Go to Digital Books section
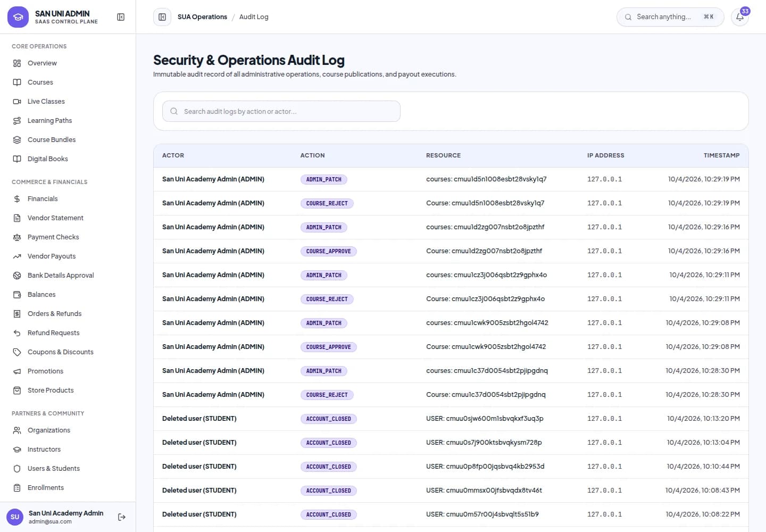 pyautogui.click(x=48, y=159)
